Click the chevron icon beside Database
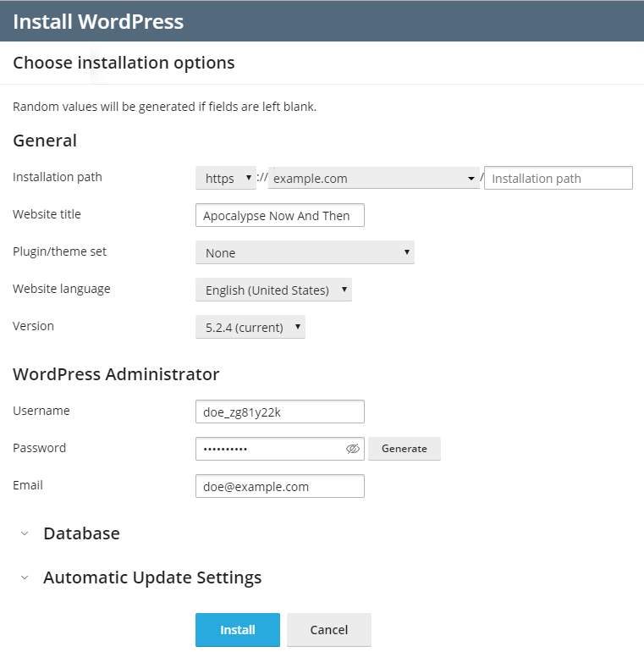The height and width of the screenshot is (652, 644). tap(25, 533)
